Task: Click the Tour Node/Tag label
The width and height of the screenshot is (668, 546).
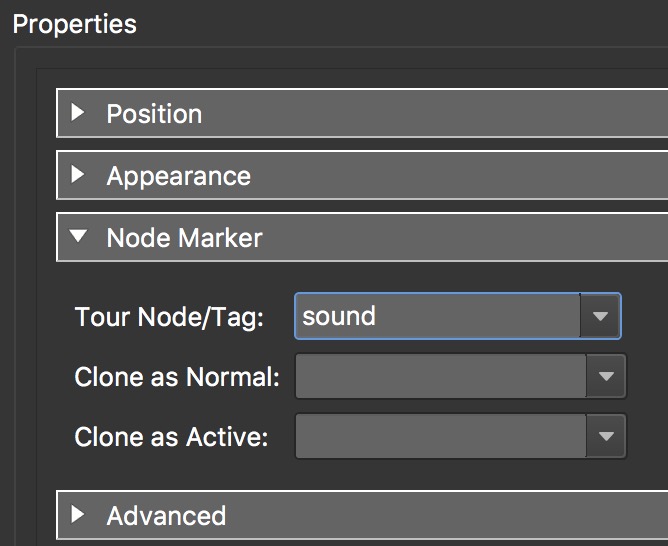Action: 169,318
